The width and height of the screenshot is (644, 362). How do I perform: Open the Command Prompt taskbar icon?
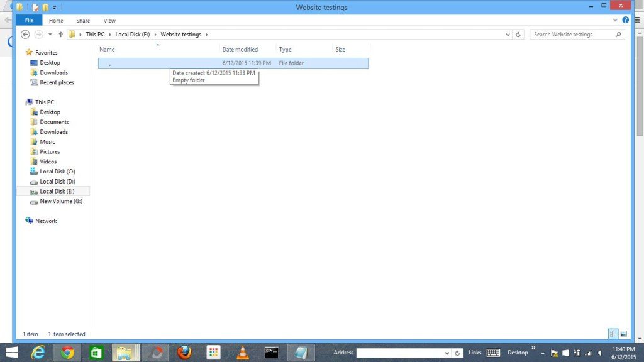(x=272, y=353)
